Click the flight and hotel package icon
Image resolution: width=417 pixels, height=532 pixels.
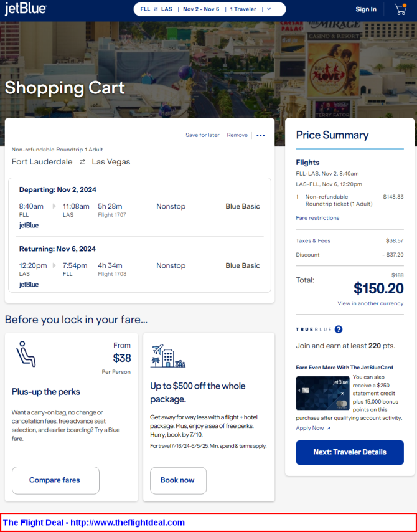(x=168, y=356)
